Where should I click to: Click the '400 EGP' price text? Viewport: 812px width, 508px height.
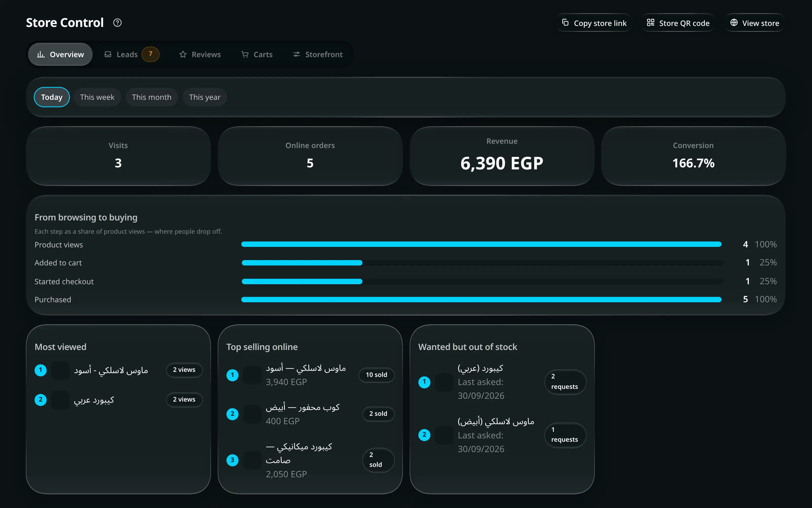point(283,421)
